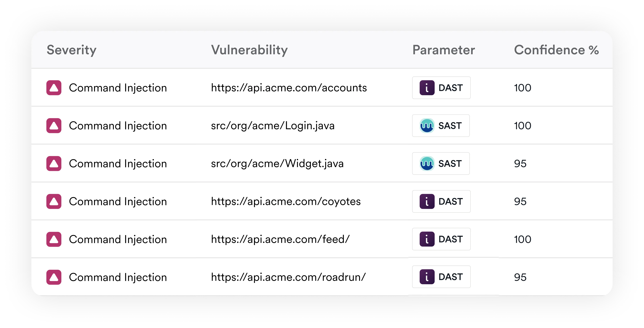The width and height of the screenshot is (644, 328).
Task: Click DAST icon in accounts row
Action: tap(427, 88)
